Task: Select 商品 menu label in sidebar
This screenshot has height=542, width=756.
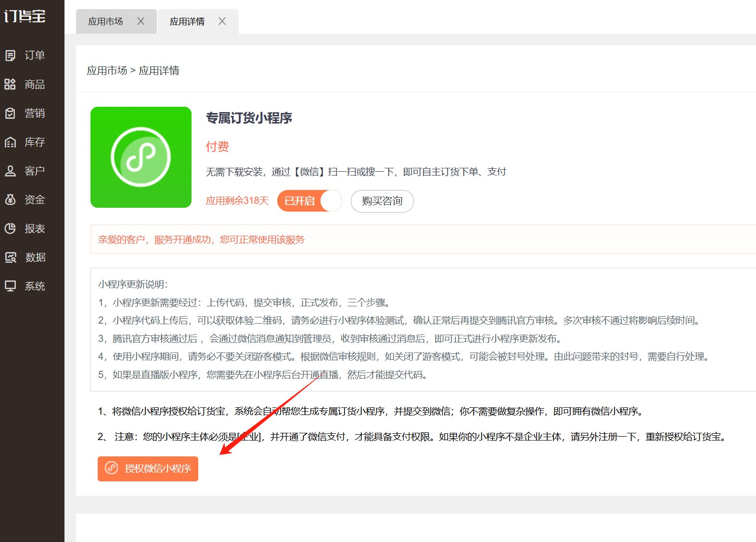Action: (x=35, y=85)
